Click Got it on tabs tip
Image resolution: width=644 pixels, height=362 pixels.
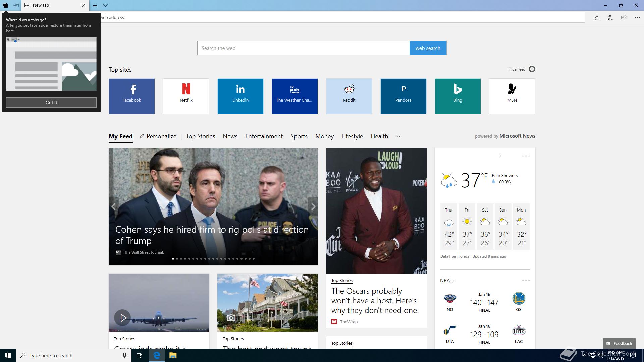pyautogui.click(x=51, y=103)
